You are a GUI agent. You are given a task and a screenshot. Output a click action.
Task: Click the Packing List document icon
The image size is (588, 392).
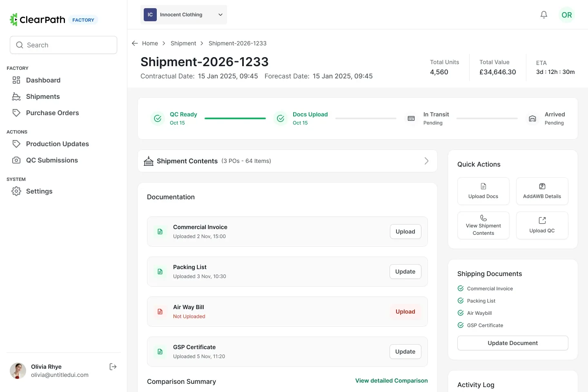tap(160, 272)
